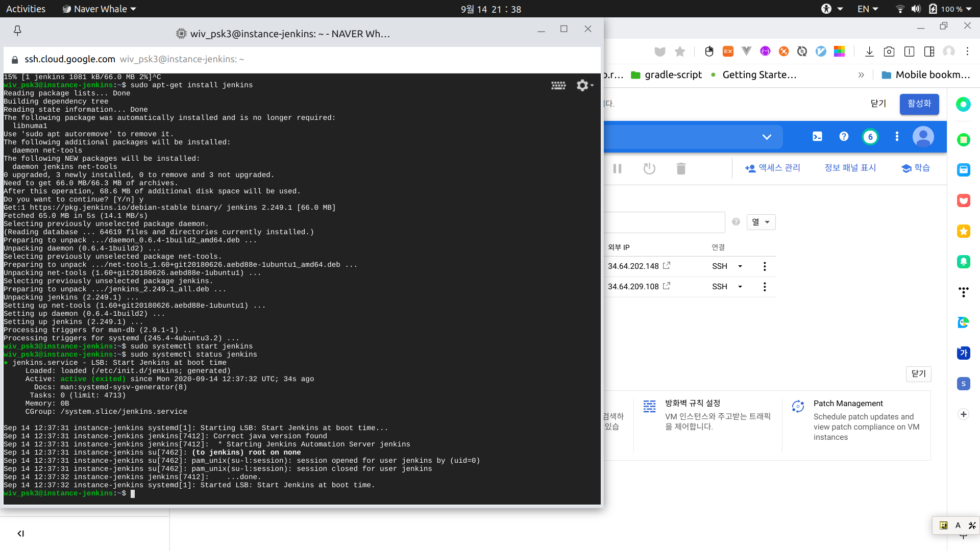Click the 활성화 button
Viewport: 980px width, 551px height.
click(919, 104)
